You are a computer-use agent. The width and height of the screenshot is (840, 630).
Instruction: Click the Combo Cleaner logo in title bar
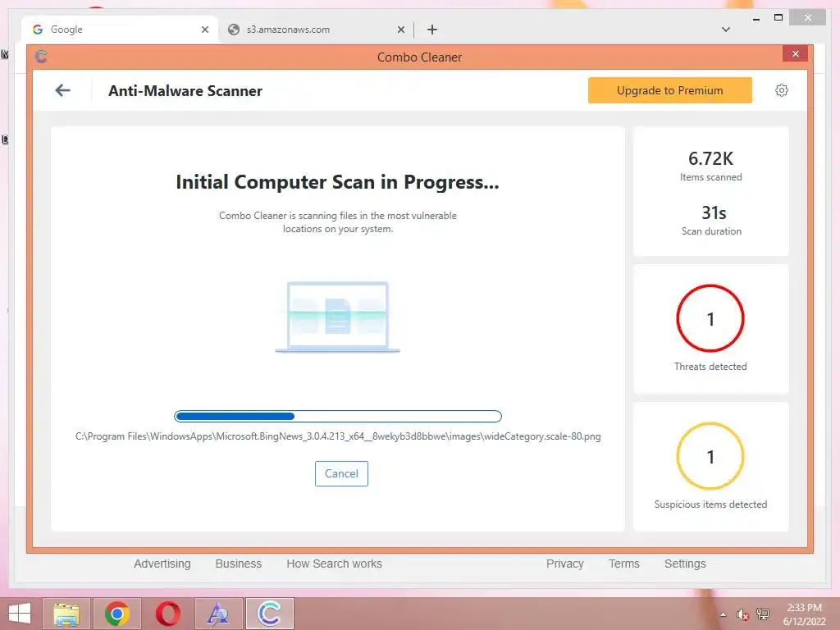41,57
